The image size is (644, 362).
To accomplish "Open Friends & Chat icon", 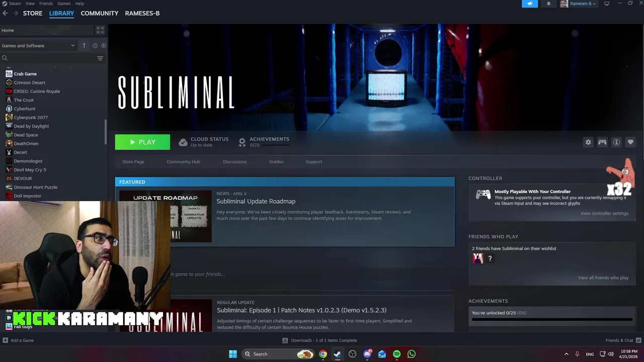I will tap(638, 340).
